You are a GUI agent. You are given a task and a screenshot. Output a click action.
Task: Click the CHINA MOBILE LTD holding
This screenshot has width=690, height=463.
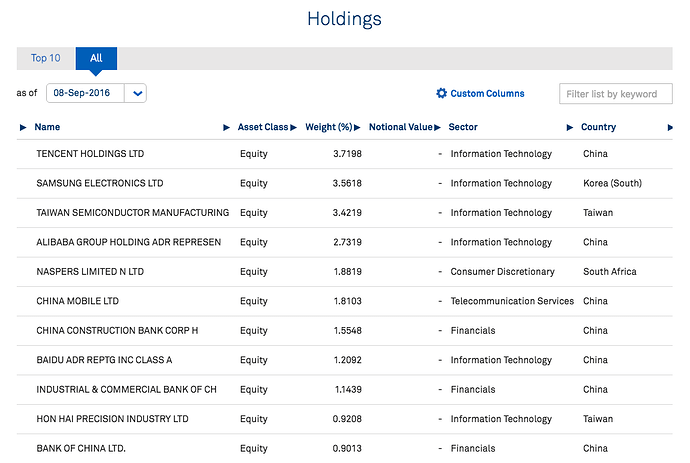77,301
